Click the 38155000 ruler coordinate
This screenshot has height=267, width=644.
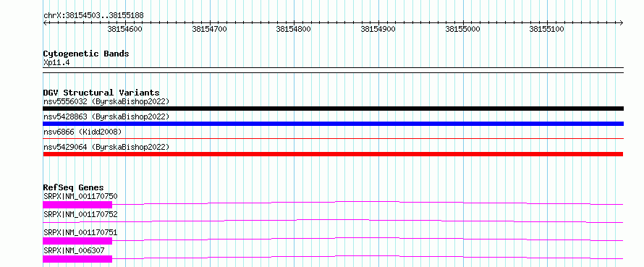point(463,29)
